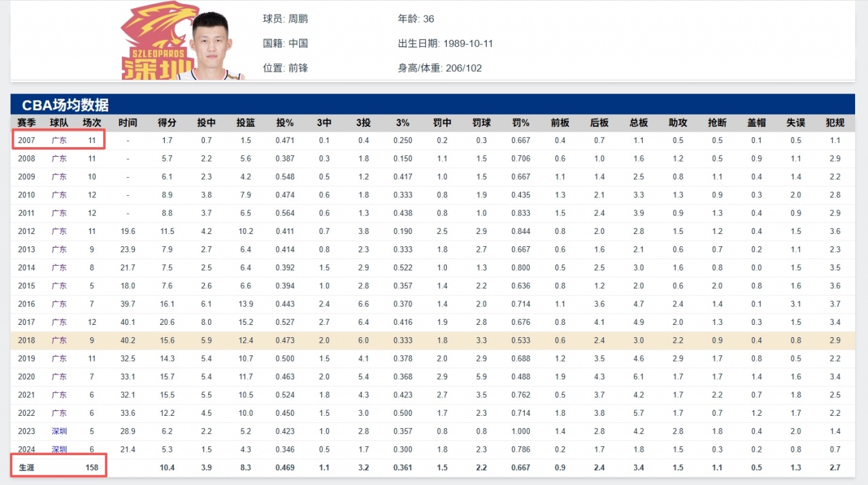Click the 广东 link in highlighted 2018 row
Screen dimensions: 868x485
click(59, 341)
